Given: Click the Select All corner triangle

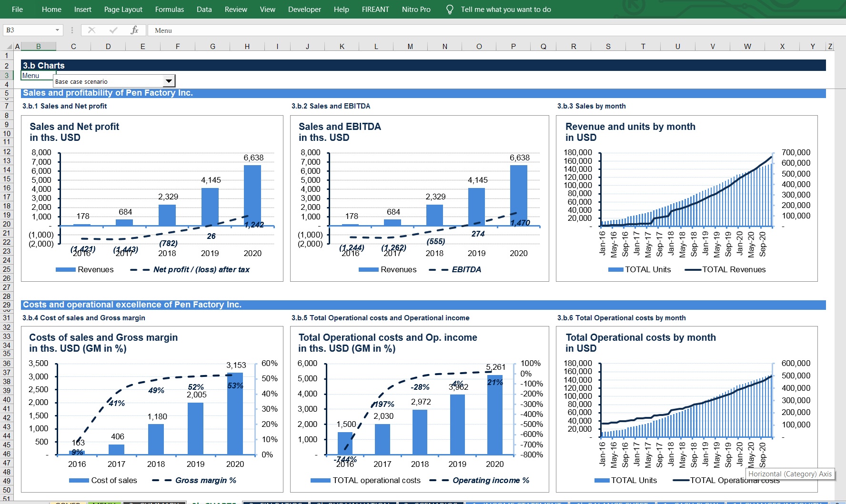Looking at the screenshot, I should pos(9,47).
